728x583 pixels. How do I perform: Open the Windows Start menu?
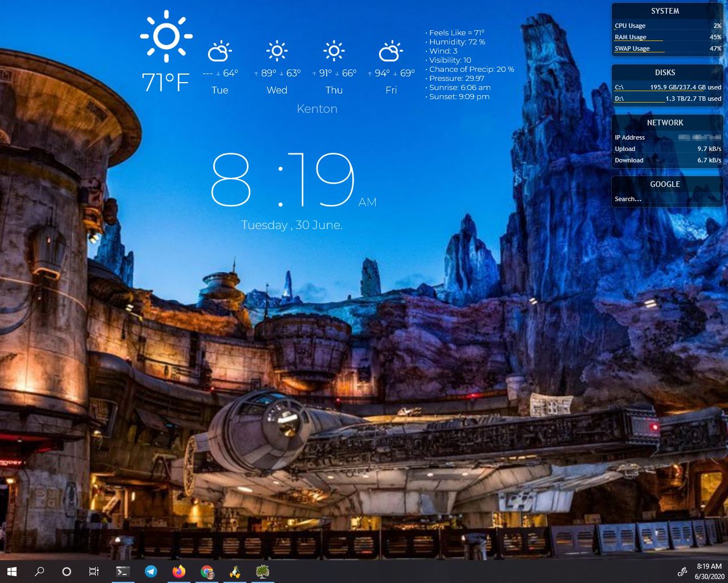[11, 572]
